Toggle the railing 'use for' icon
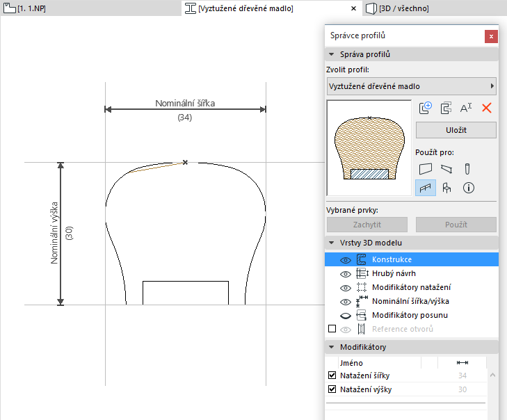 coord(426,187)
